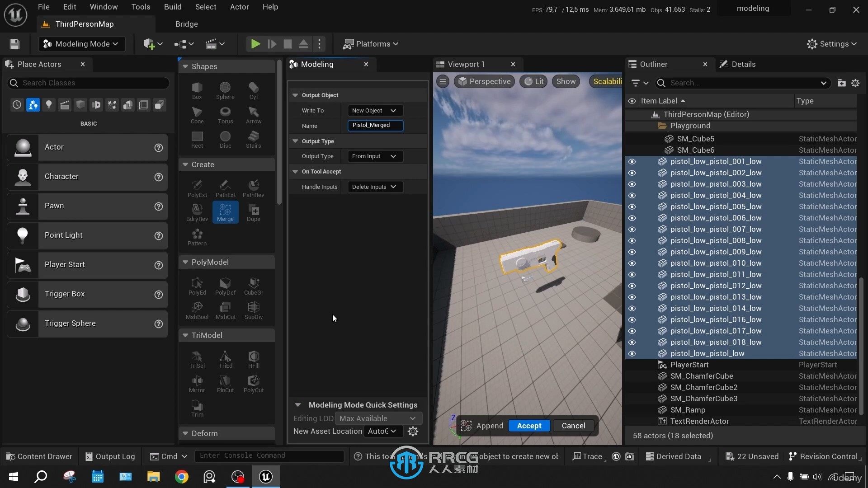Switch to the Details tab
This screenshot has height=488, width=868.
point(737,64)
